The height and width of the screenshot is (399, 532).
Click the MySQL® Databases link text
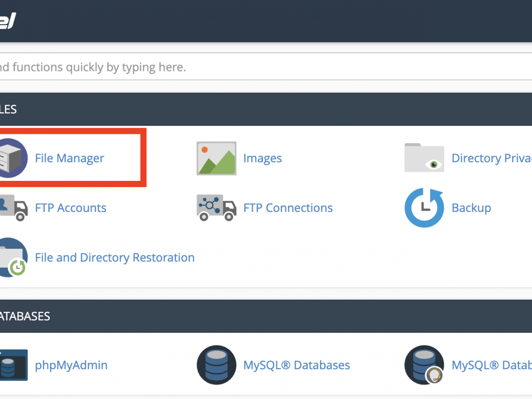coord(297,365)
